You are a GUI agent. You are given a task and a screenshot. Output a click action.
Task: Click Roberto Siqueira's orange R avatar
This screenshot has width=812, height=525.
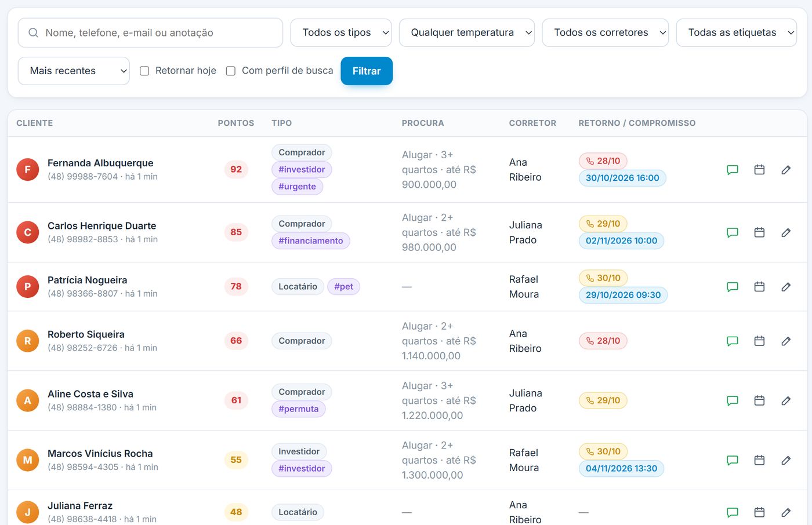[x=27, y=341]
